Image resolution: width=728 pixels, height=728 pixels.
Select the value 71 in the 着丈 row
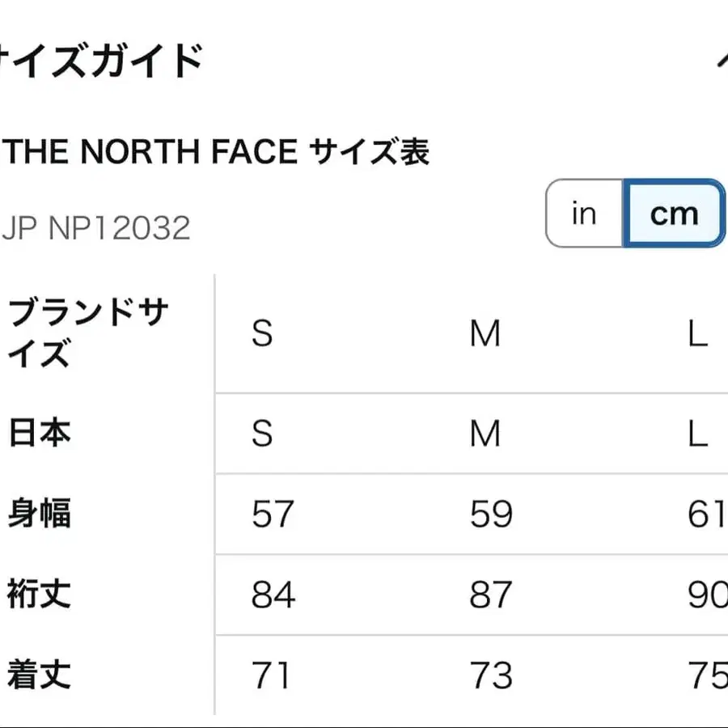coord(273,675)
